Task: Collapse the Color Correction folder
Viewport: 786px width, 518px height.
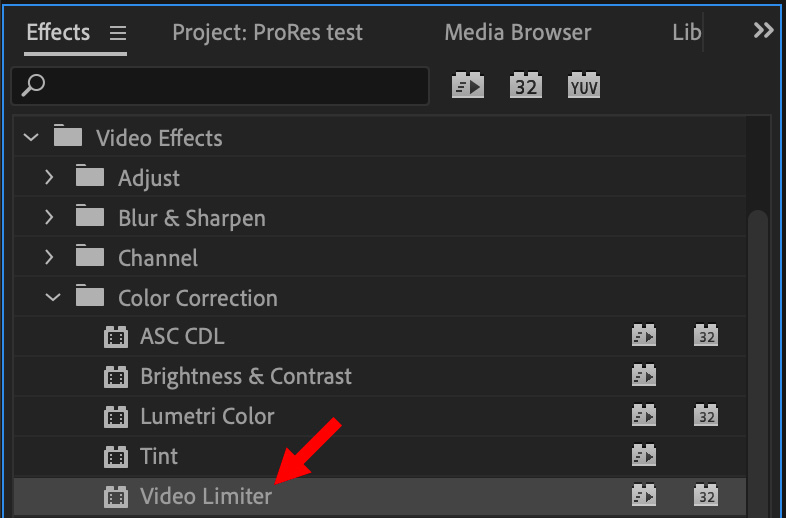Action: 53,297
